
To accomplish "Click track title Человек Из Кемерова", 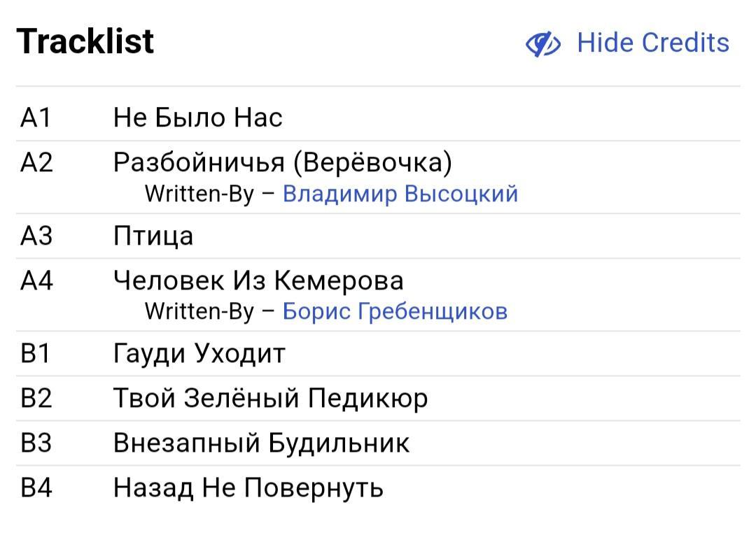I will [258, 280].
